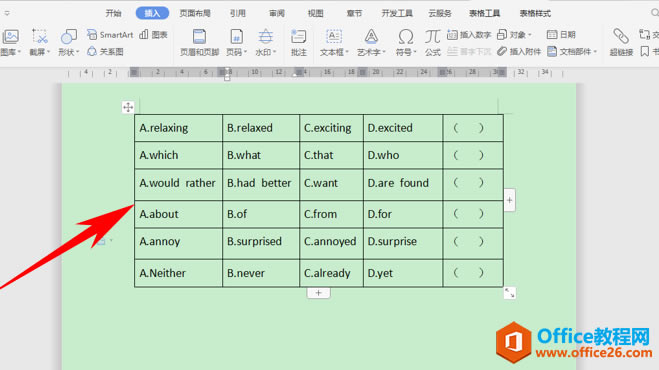Insert a 公式 formula

tap(432, 42)
